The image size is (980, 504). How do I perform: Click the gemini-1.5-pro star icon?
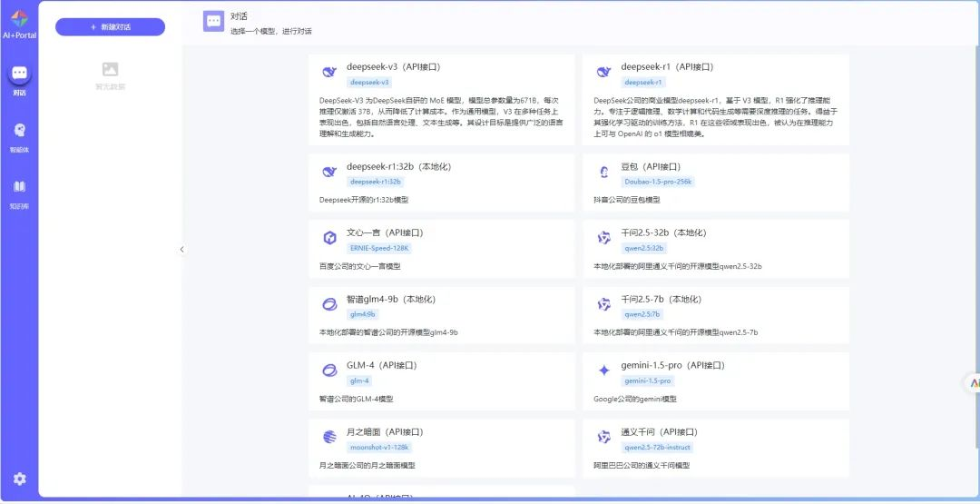(603, 371)
